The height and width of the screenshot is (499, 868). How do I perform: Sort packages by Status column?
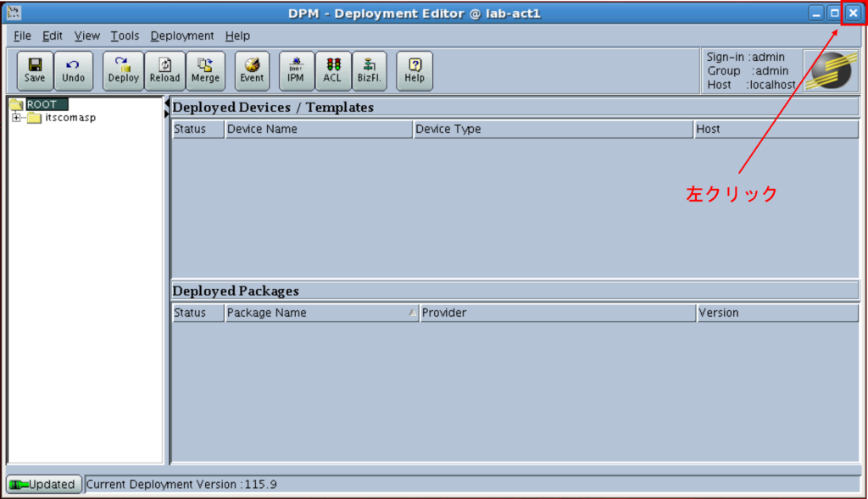coord(198,313)
